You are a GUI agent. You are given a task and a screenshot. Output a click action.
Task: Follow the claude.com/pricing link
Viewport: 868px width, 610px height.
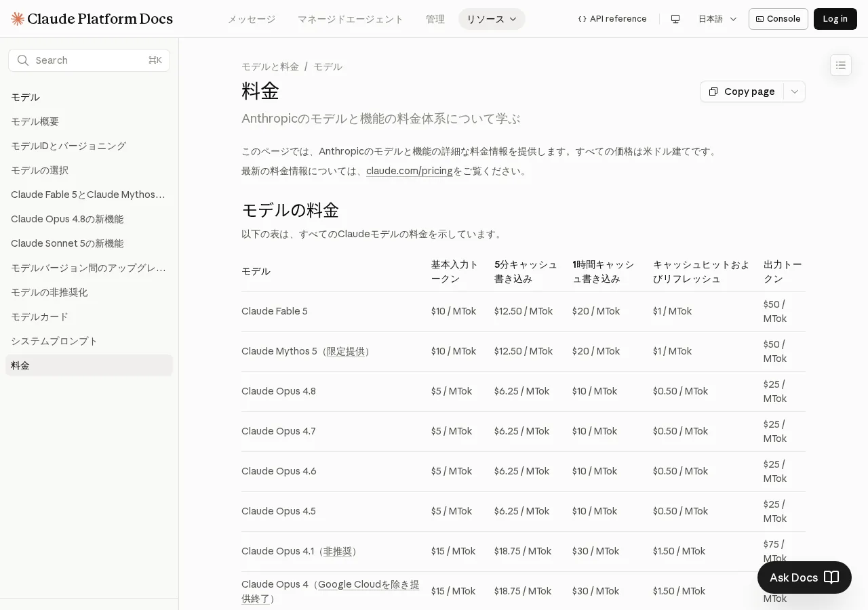point(410,171)
